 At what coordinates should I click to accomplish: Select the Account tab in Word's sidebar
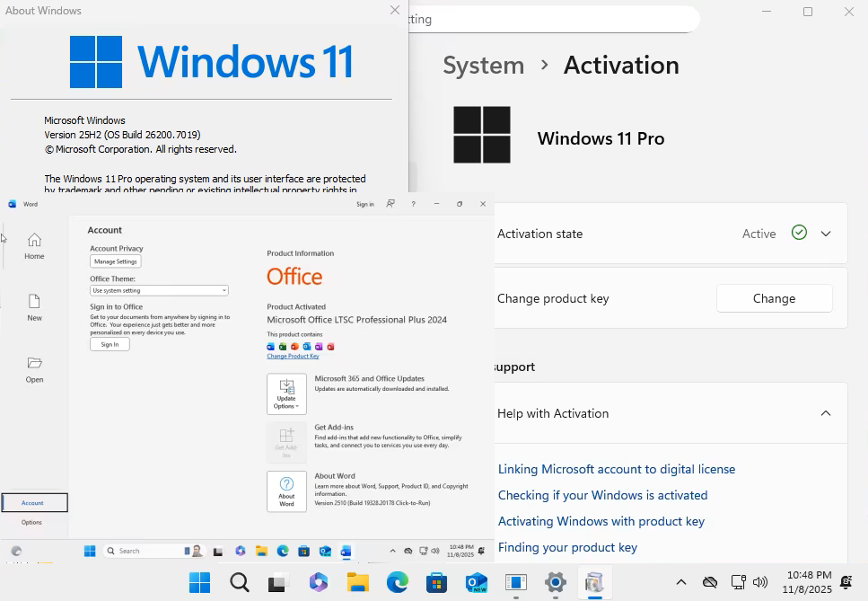33,503
